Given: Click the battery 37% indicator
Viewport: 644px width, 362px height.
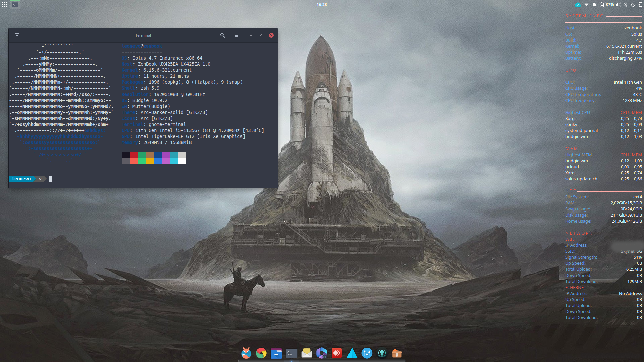Looking at the screenshot, I should pos(607,5).
